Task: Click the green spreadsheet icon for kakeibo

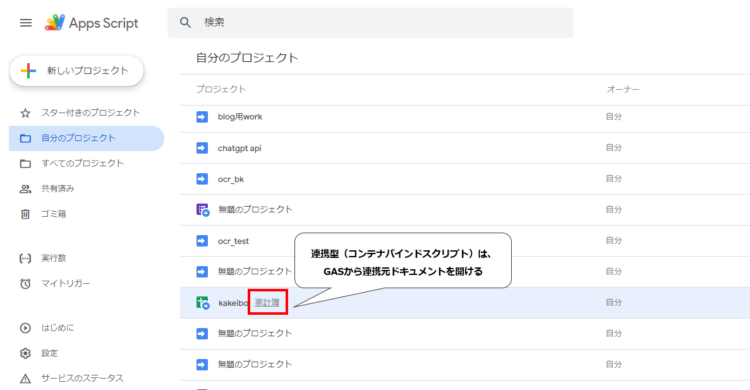Action: pos(203,303)
